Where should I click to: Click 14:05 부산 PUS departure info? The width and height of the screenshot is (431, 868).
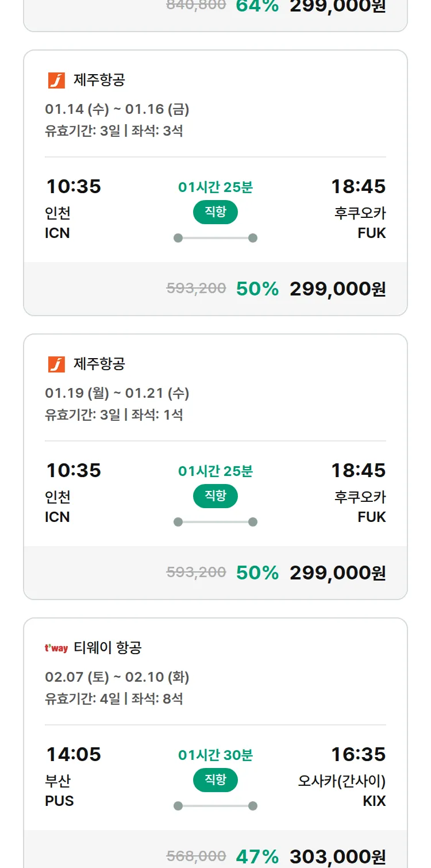73,776
